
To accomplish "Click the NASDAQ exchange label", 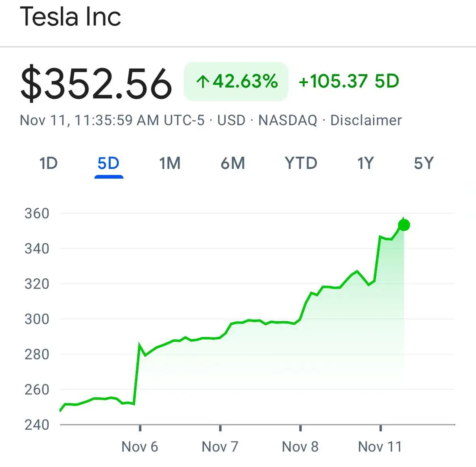I will click(x=288, y=120).
